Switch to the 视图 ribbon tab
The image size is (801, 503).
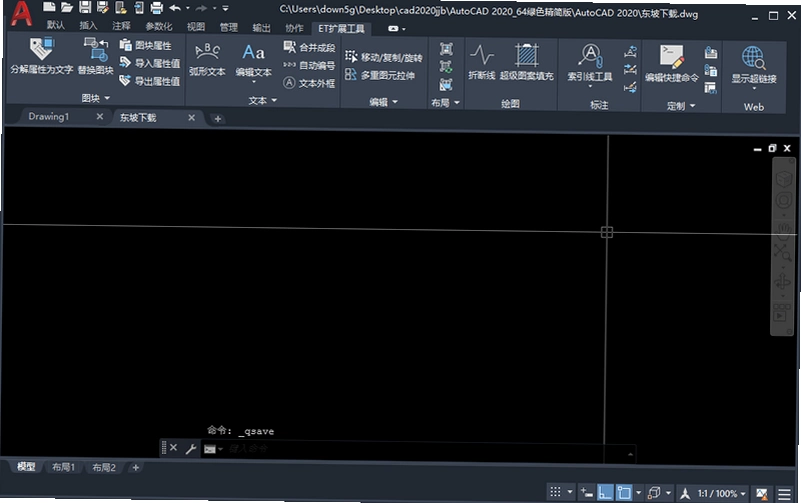(196, 27)
